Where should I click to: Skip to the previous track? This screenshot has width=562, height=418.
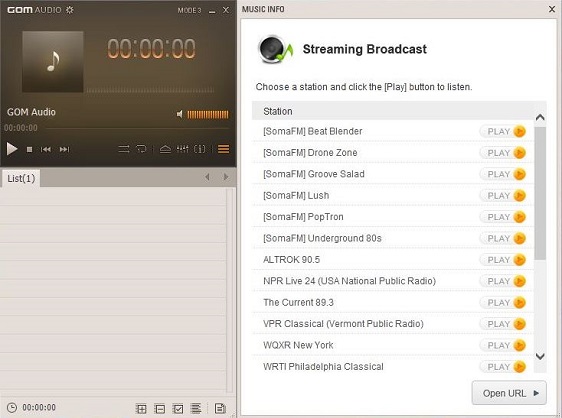point(46,149)
